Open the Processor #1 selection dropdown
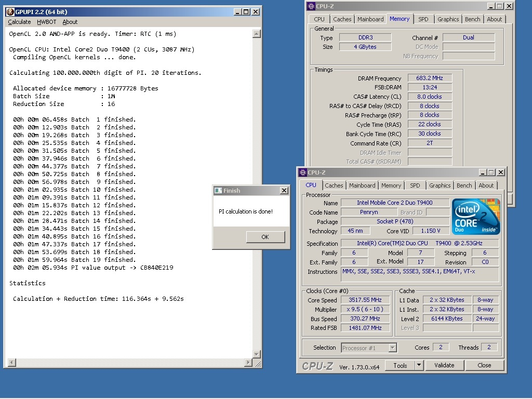 (x=393, y=348)
